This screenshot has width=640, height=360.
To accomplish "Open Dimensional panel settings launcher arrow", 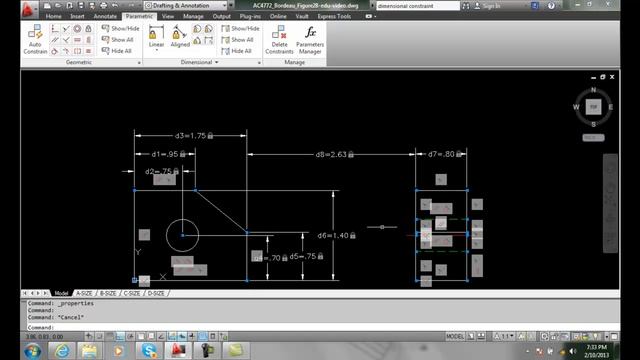I will 259,62.
